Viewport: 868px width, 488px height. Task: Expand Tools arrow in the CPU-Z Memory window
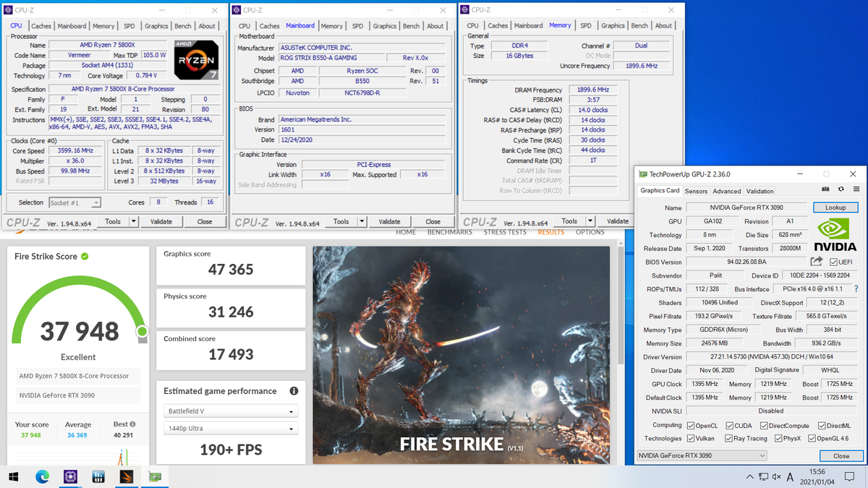tap(590, 221)
